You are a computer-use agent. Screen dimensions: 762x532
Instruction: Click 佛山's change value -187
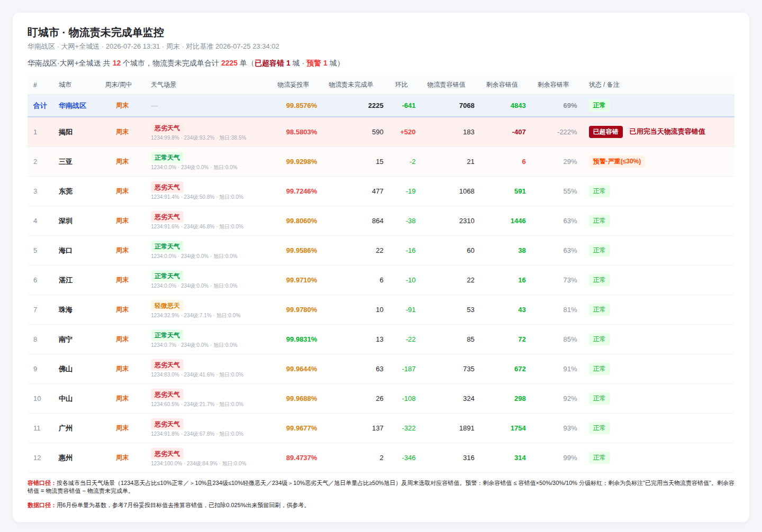pos(409,369)
